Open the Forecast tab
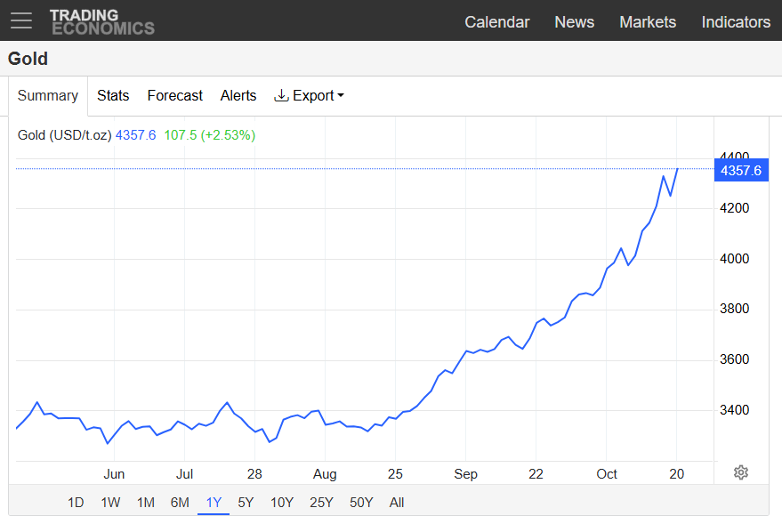Image resolution: width=782 pixels, height=532 pixels. point(174,96)
